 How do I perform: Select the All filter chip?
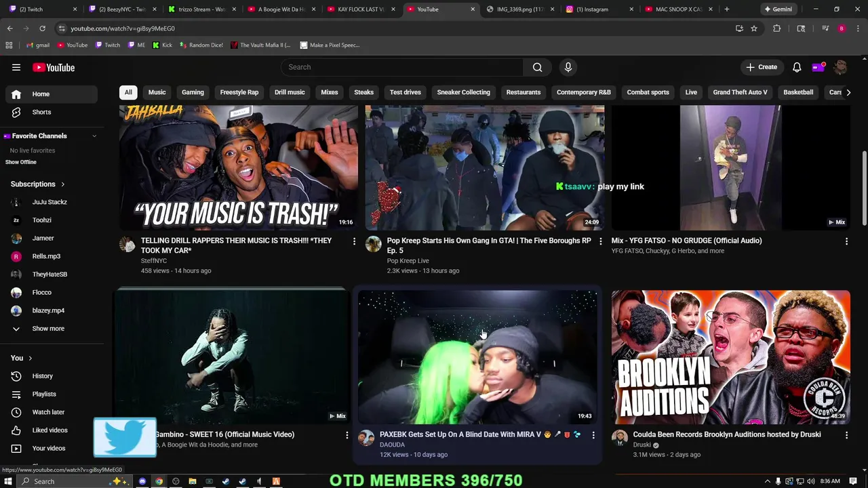(128, 92)
